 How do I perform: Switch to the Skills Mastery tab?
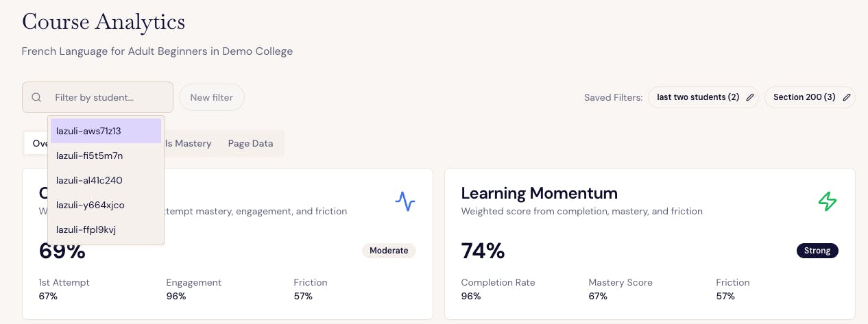pos(189,143)
